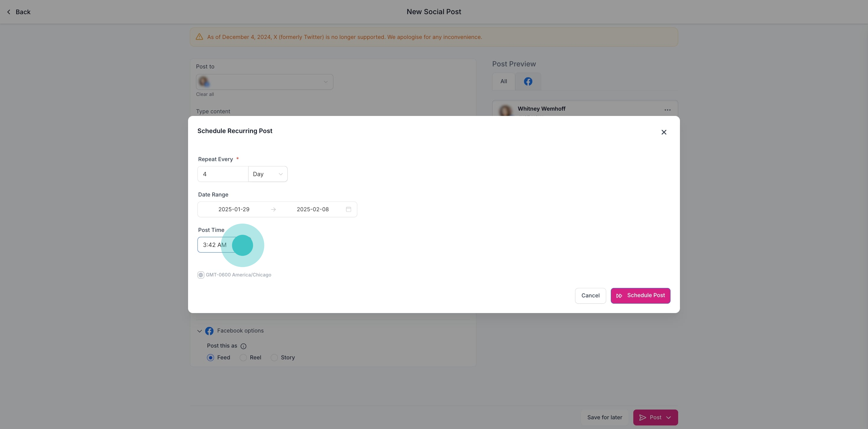Open the three-dots menu on post preview
The width and height of the screenshot is (868, 429).
[667, 110]
